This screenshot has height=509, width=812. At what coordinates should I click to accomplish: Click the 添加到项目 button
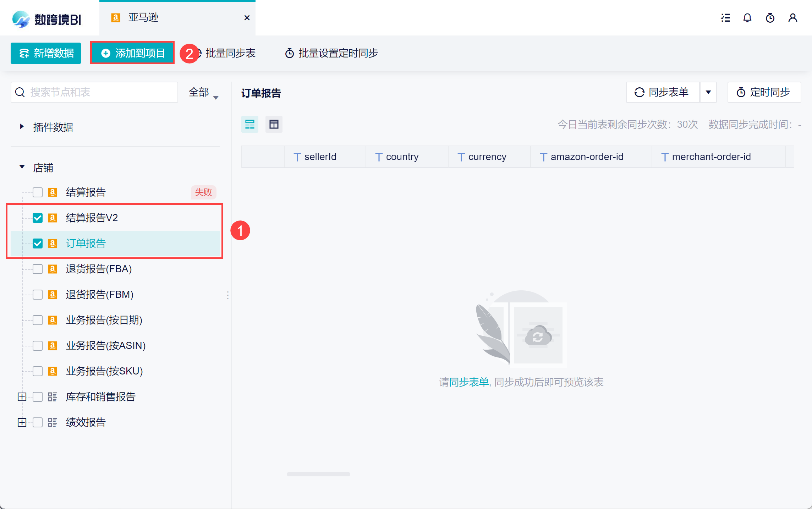[133, 53]
